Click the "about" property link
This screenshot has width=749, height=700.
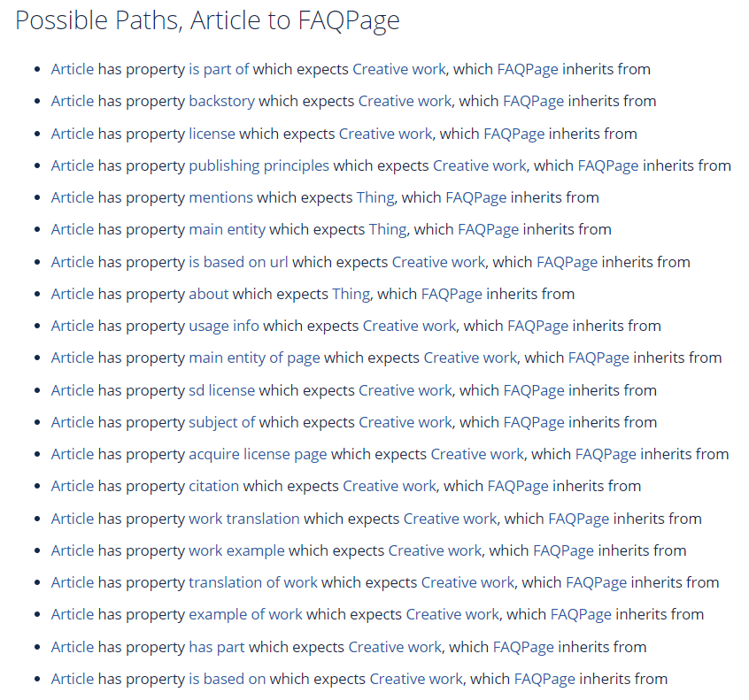209,294
